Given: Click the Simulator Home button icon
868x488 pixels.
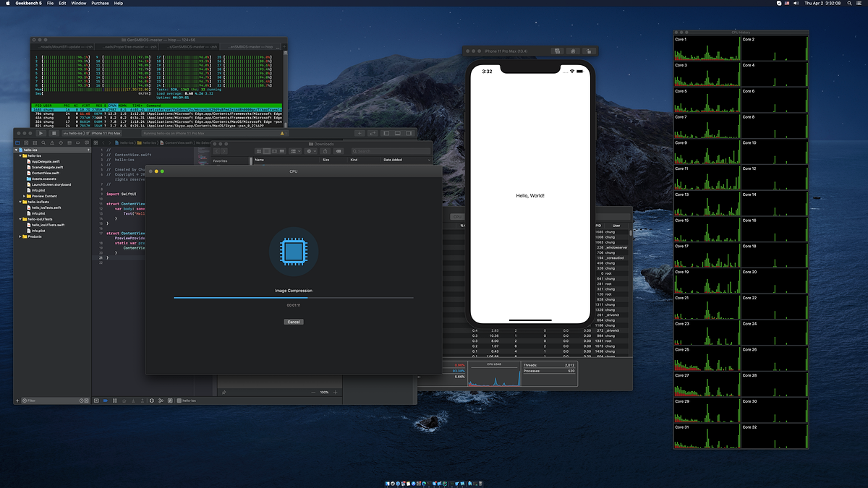Looking at the screenshot, I should 572,51.
